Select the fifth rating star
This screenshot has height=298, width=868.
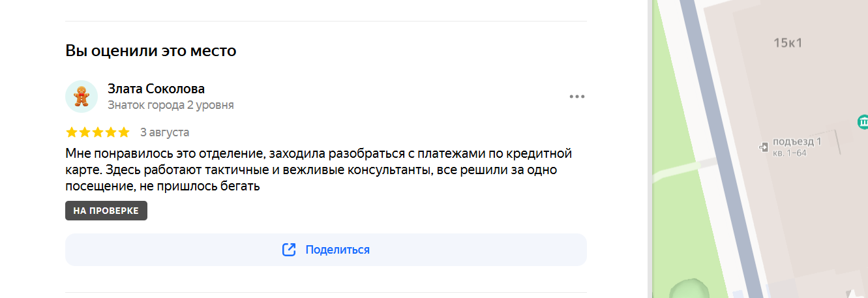[124, 132]
